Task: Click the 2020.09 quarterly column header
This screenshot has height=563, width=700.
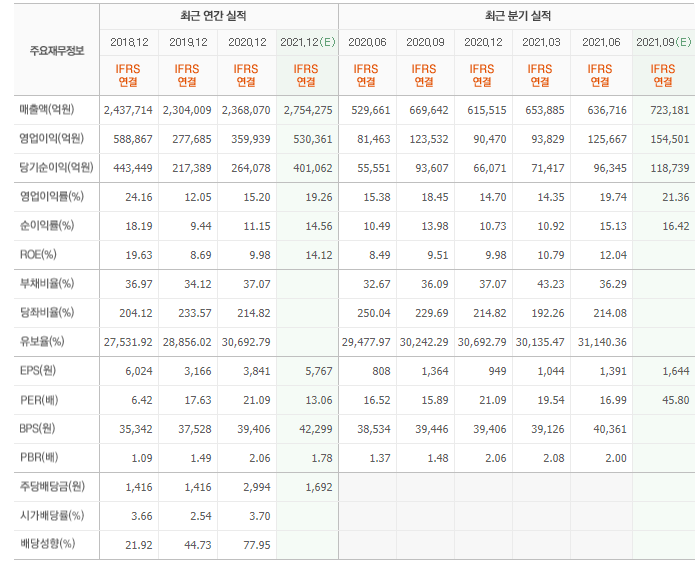Action: tap(425, 42)
